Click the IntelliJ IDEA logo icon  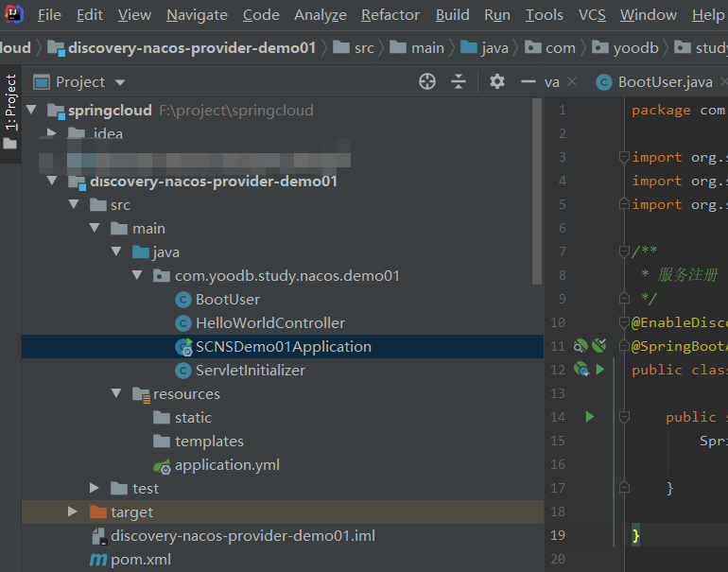[x=14, y=14]
